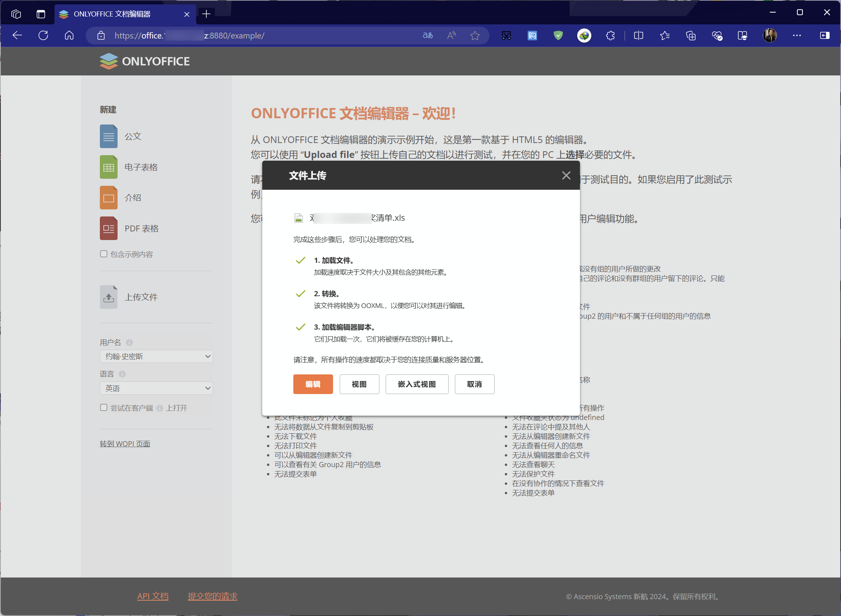Click the PDF 表格 label
The height and width of the screenshot is (616, 841).
click(x=142, y=228)
